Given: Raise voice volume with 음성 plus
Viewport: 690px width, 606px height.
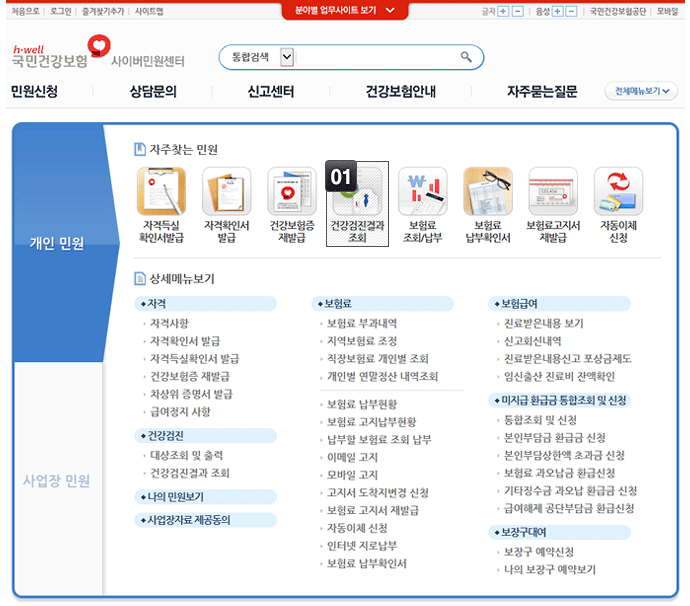Looking at the screenshot, I should [x=557, y=11].
